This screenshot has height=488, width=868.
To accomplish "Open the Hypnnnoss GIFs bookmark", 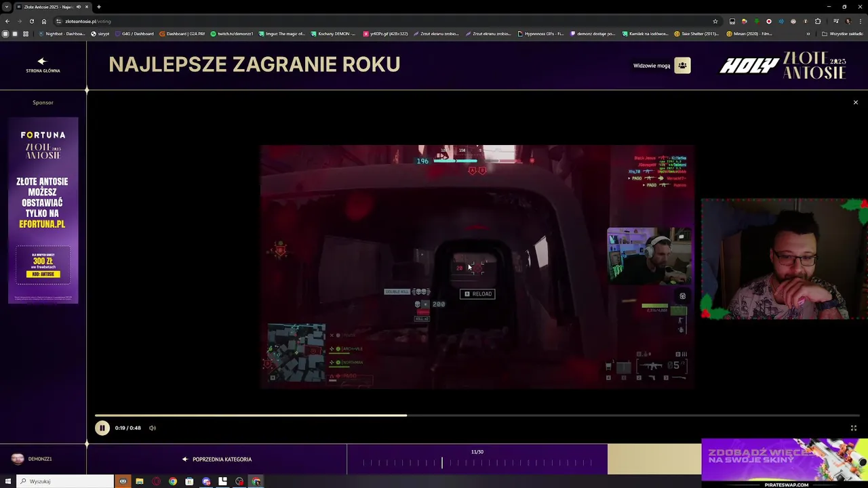I will (540, 33).
